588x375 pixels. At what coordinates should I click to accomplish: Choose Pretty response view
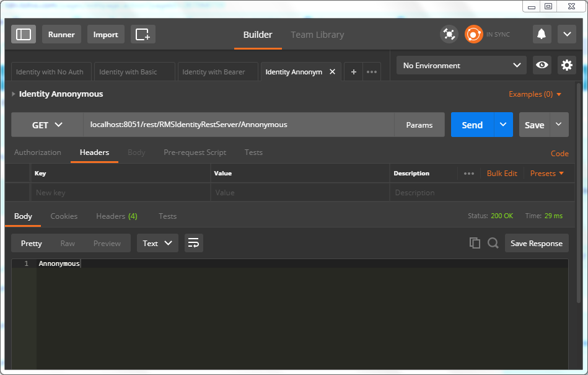pos(32,244)
